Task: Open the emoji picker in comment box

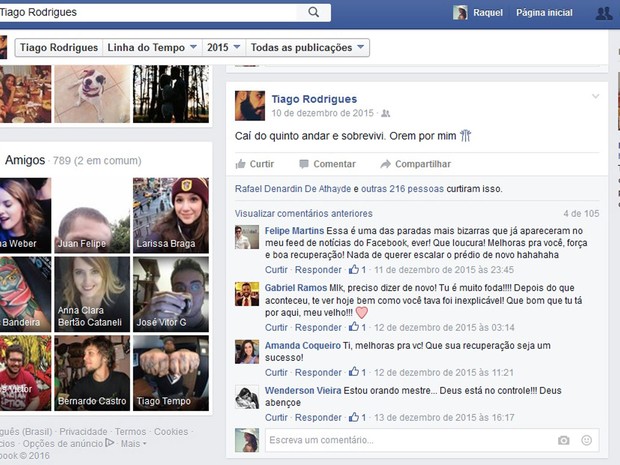Action: click(x=587, y=440)
